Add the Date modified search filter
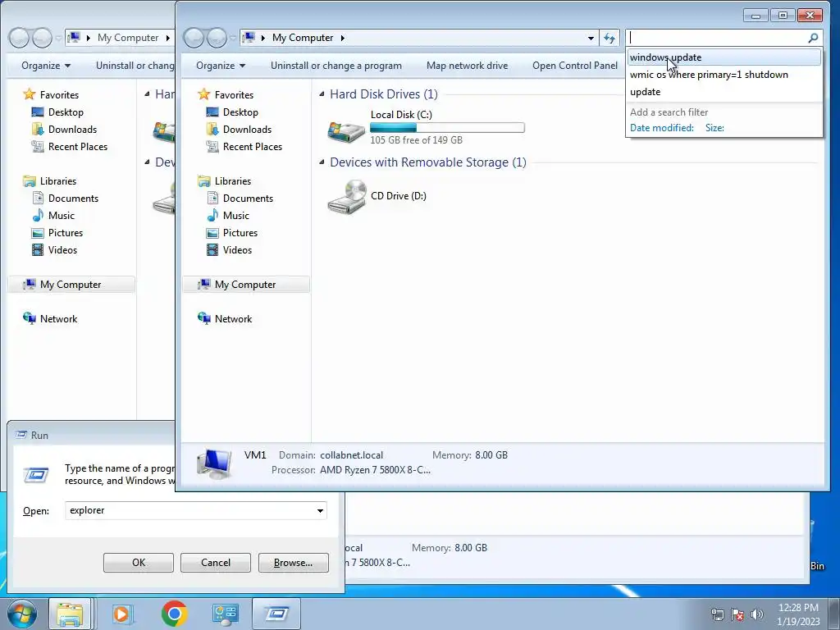Viewport: 840px width, 630px height. [x=662, y=127]
